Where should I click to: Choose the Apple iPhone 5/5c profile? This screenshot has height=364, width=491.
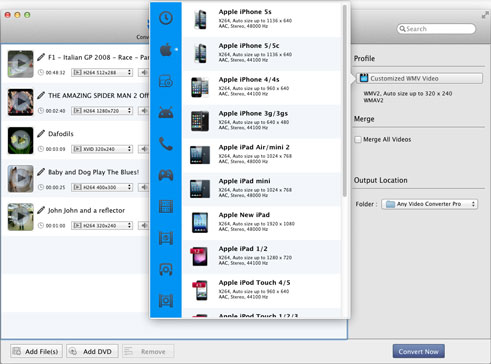pos(262,53)
